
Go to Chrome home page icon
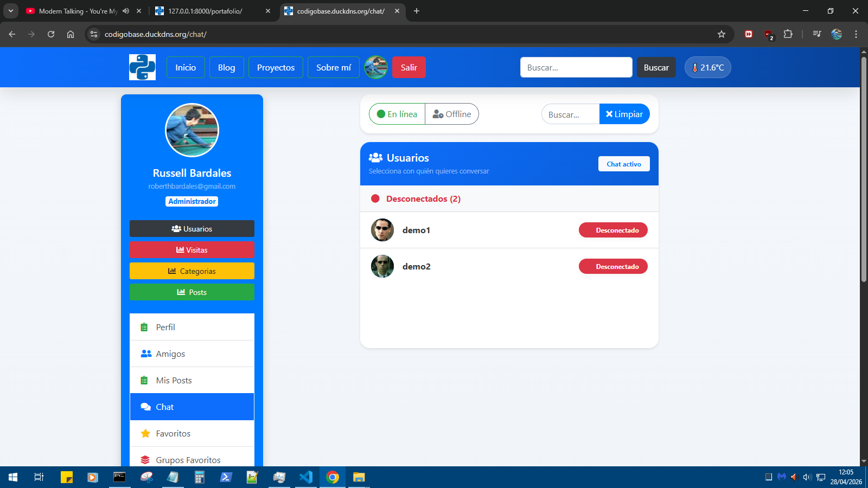pyautogui.click(x=71, y=34)
